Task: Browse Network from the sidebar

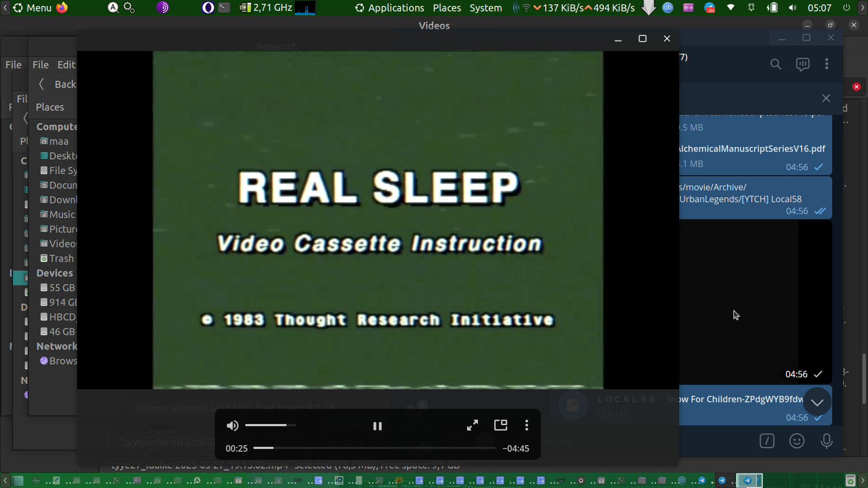Action: [x=59, y=361]
